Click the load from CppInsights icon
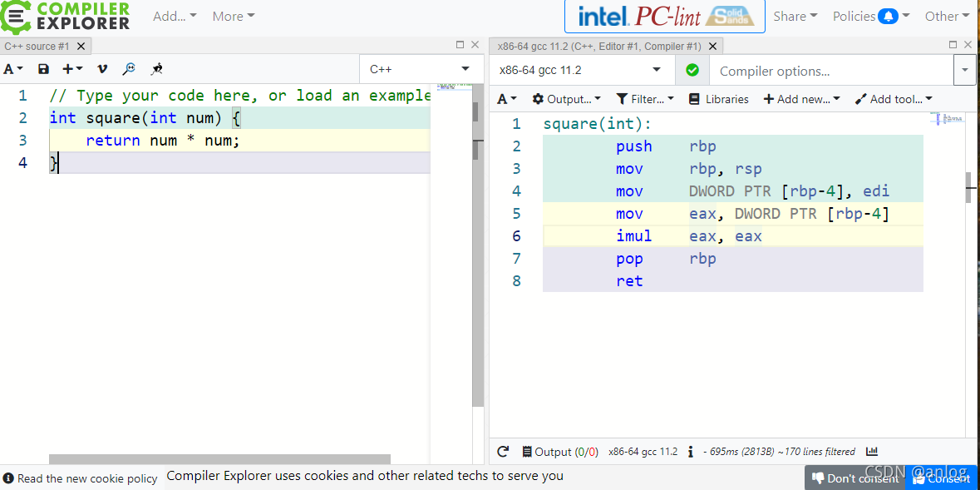The height and width of the screenshot is (490, 980). (130, 69)
